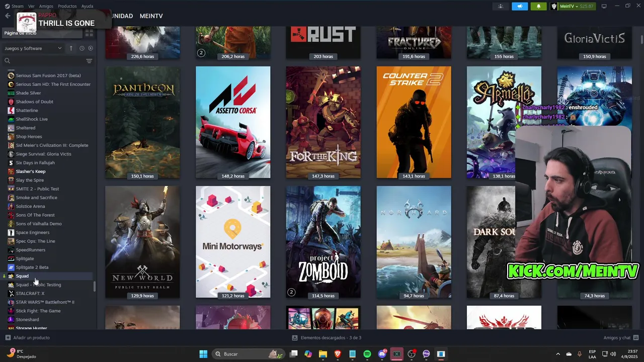Open advanced filter options icon beside search

(89, 61)
